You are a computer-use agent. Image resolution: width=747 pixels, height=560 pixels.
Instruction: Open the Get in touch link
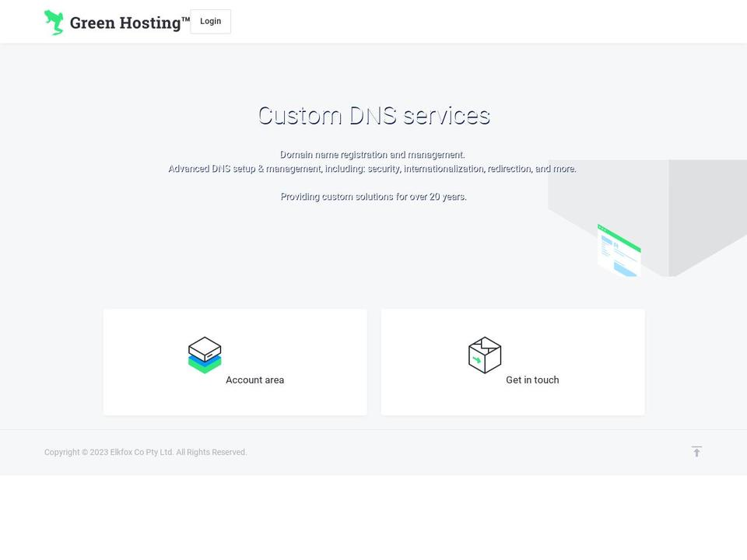pos(532,380)
